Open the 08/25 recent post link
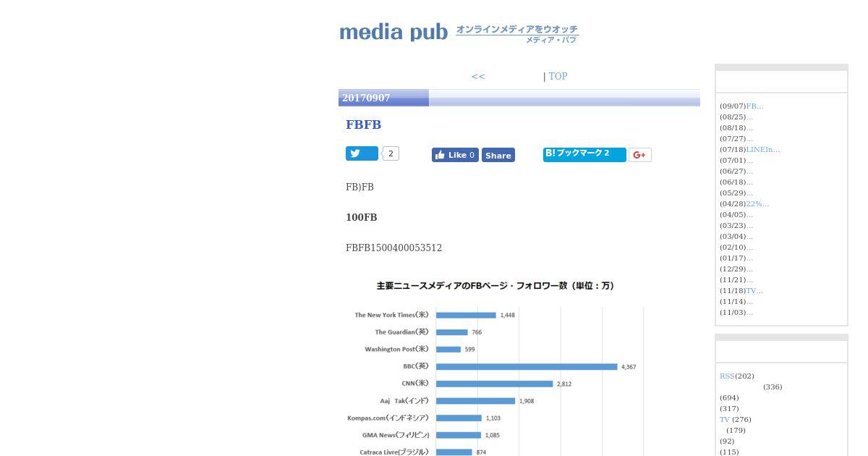Viewport: 868px width, 456px height. (x=749, y=117)
